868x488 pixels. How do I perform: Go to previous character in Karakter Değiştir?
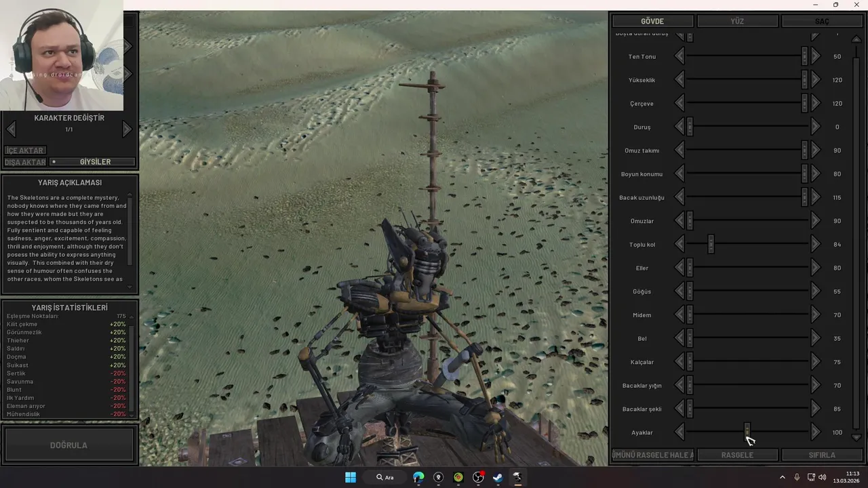11,129
